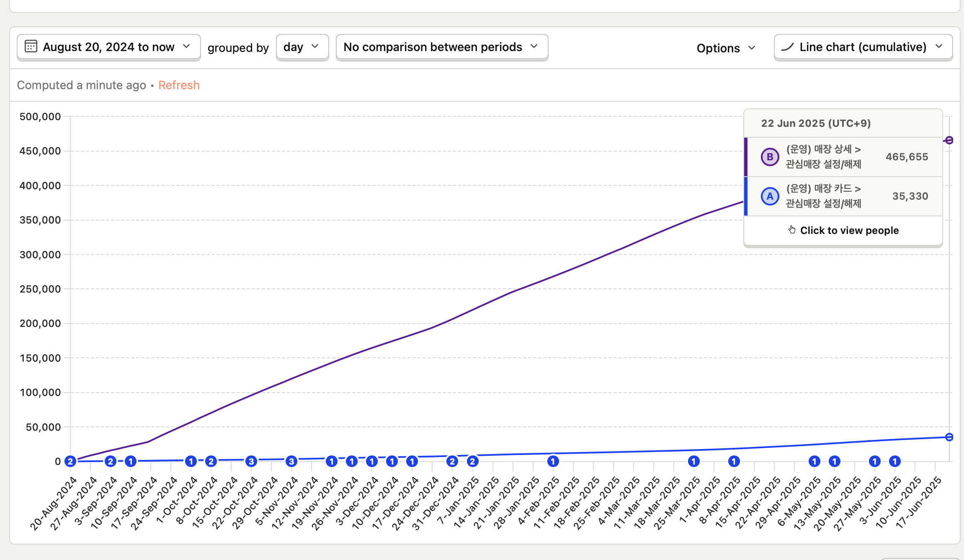Viewport: 964px width, 560px height.
Task: Click annotation marker 2 at 20-Aug-2024 origin
Action: click(x=70, y=461)
